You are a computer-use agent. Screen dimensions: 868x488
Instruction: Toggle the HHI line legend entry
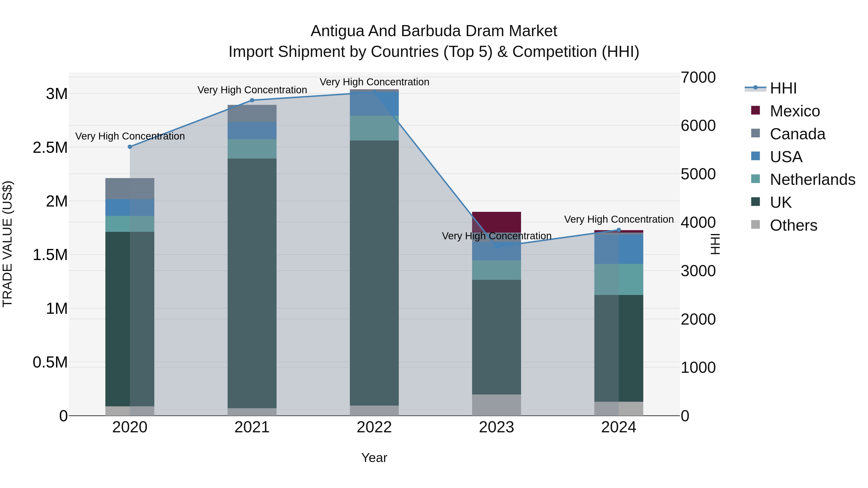pos(771,88)
